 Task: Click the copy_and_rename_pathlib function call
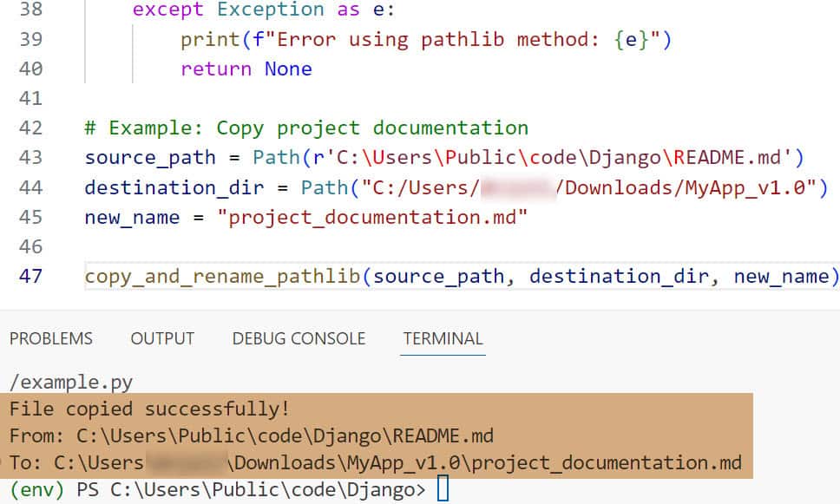pos(223,276)
